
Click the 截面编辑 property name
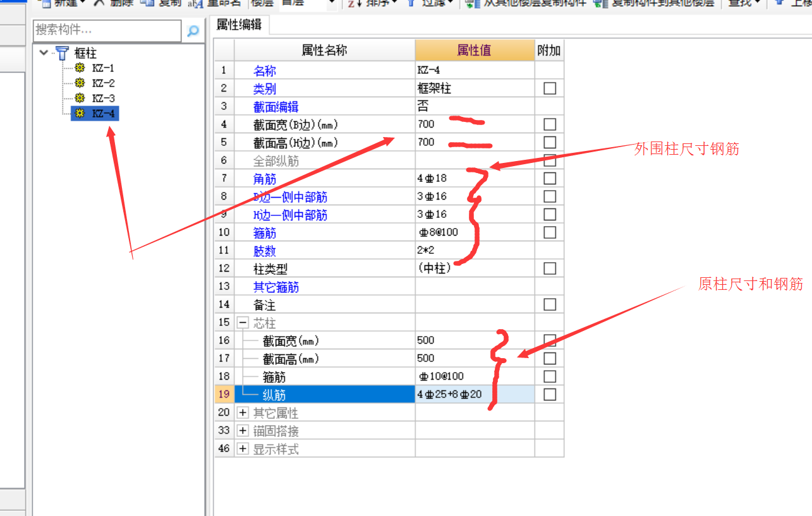click(x=276, y=107)
